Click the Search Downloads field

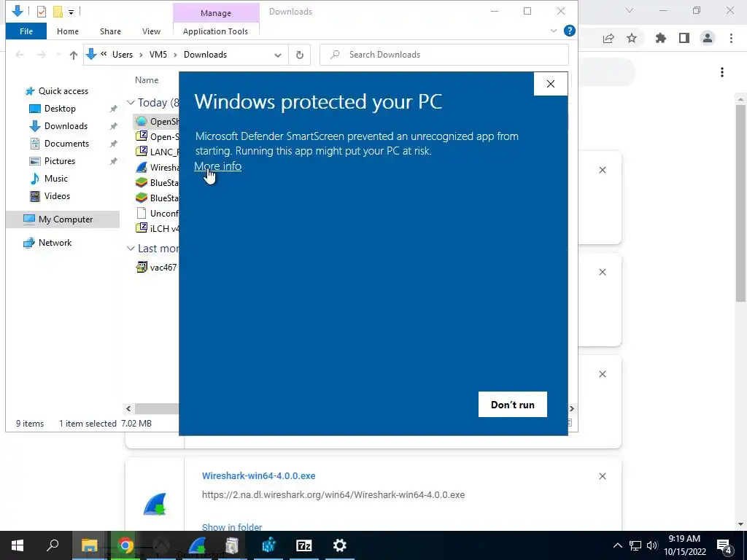[x=444, y=55]
